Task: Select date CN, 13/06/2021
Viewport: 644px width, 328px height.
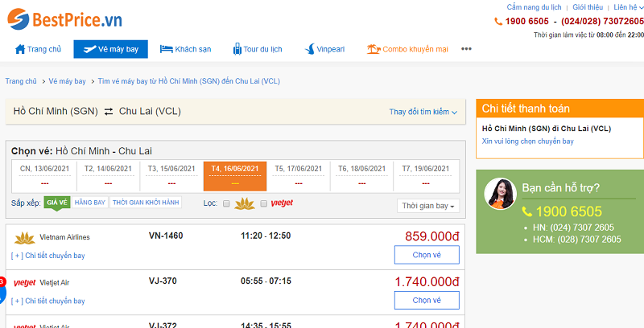Action: coord(45,176)
